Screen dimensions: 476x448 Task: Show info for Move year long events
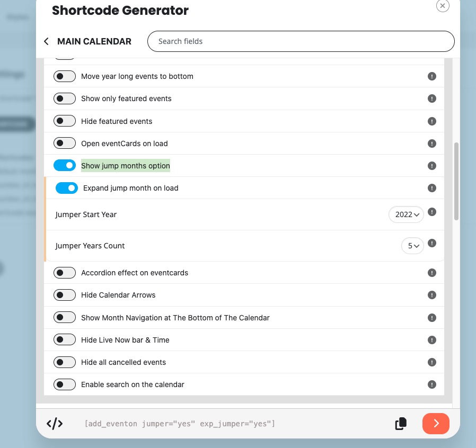(431, 76)
